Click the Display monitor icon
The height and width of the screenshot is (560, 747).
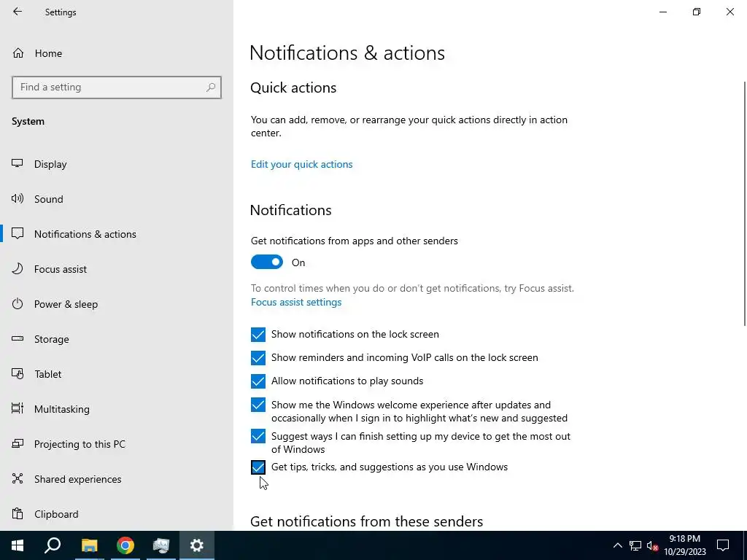[18, 163]
